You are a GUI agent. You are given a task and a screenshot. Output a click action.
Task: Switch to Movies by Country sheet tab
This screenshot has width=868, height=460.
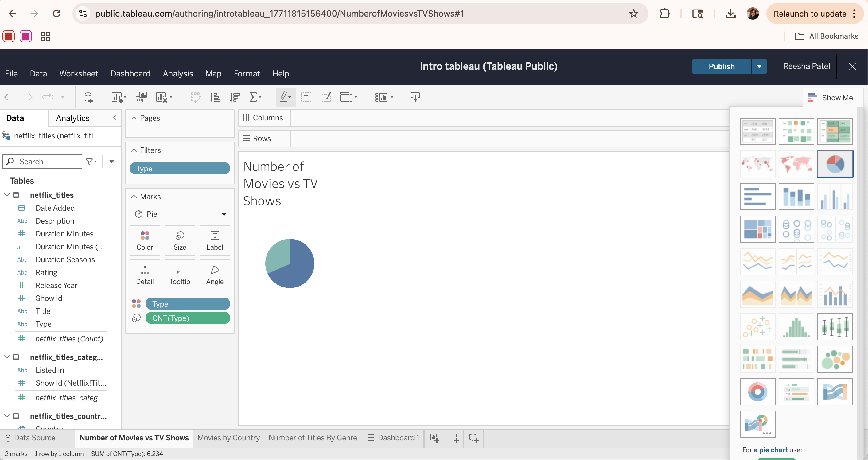point(228,438)
